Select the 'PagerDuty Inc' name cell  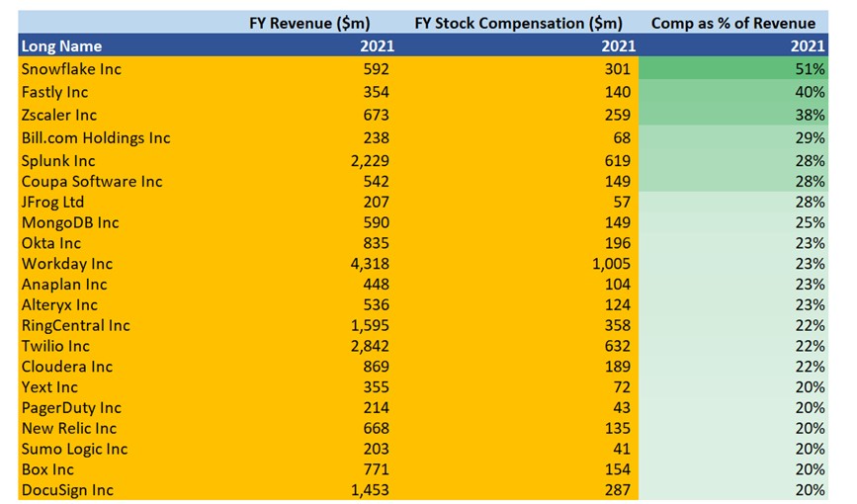coord(71,408)
